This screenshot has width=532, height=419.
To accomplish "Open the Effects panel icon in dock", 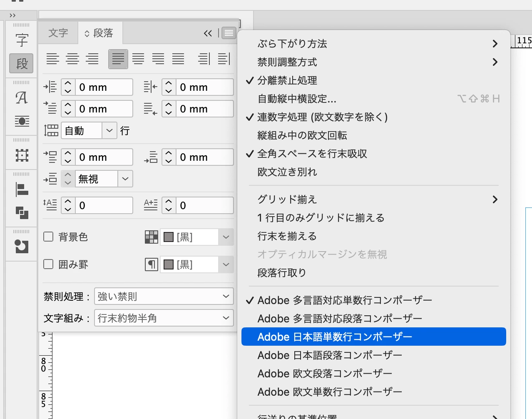I will pos(22,247).
